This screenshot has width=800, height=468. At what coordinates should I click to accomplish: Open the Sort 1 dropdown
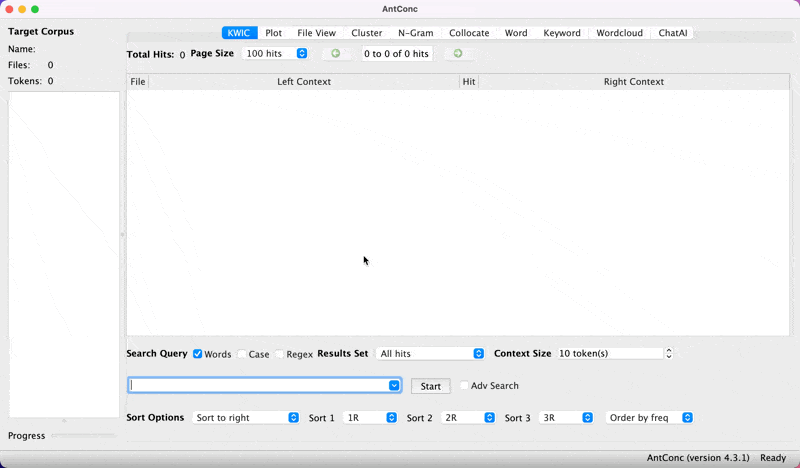(x=370, y=418)
